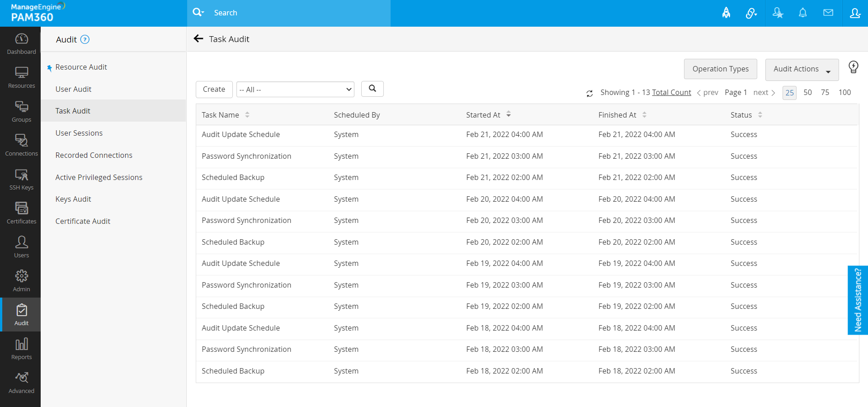The height and width of the screenshot is (407, 868).
Task: Open the Admin settings gear
Action: pos(21,281)
